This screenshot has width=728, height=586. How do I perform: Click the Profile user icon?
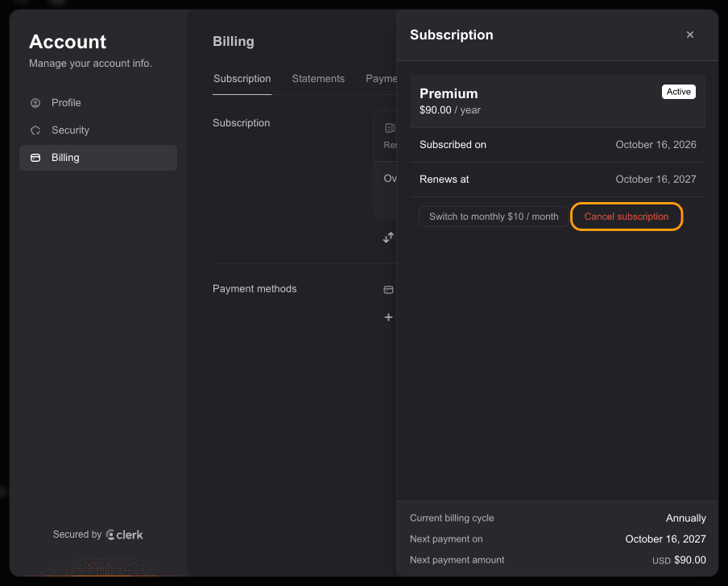(x=35, y=102)
